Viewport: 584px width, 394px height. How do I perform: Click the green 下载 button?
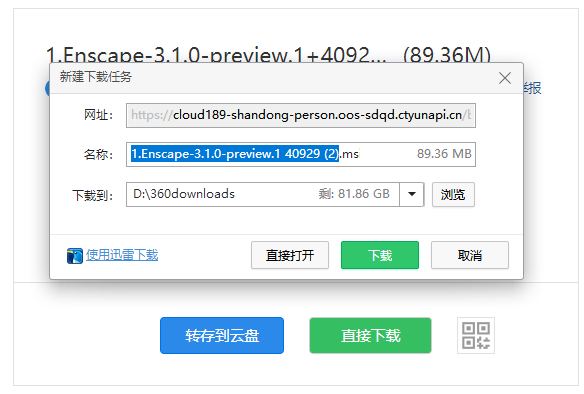pyautogui.click(x=380, y=255)
